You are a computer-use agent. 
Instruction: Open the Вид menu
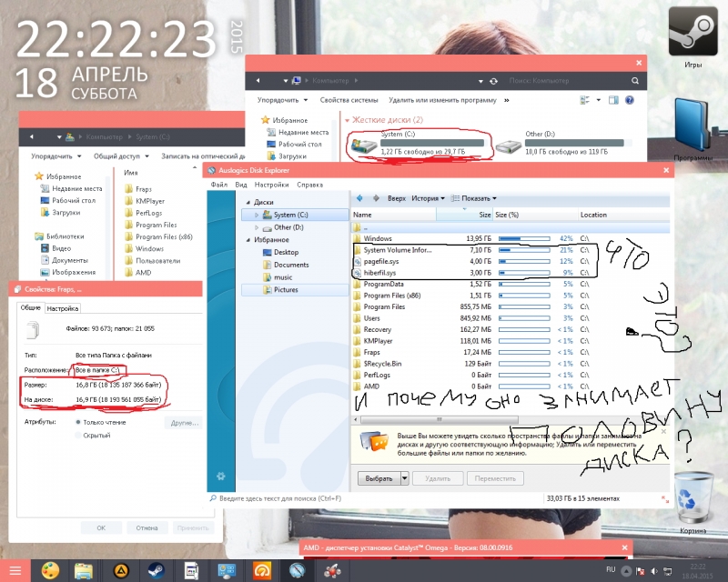click(x=241, y=185)
